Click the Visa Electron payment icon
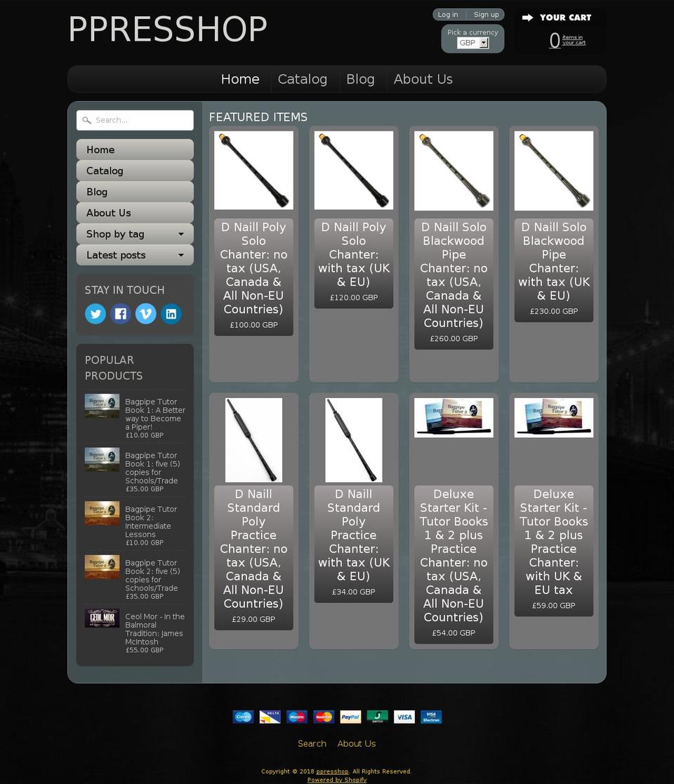Viewport: 674px width, 784px height. click(431, 717)
